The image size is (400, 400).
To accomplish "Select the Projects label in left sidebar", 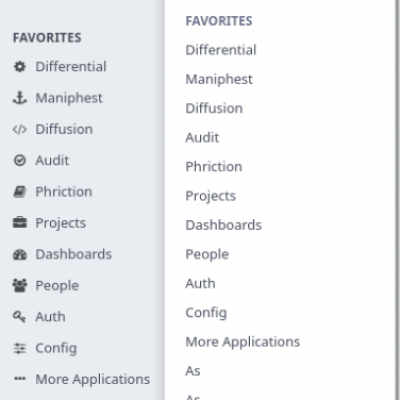I will (x=61, y=223).
